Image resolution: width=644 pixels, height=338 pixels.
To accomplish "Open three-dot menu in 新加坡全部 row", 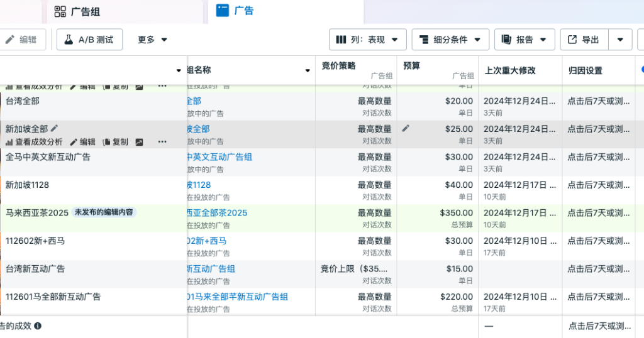I will click(162, 142).
